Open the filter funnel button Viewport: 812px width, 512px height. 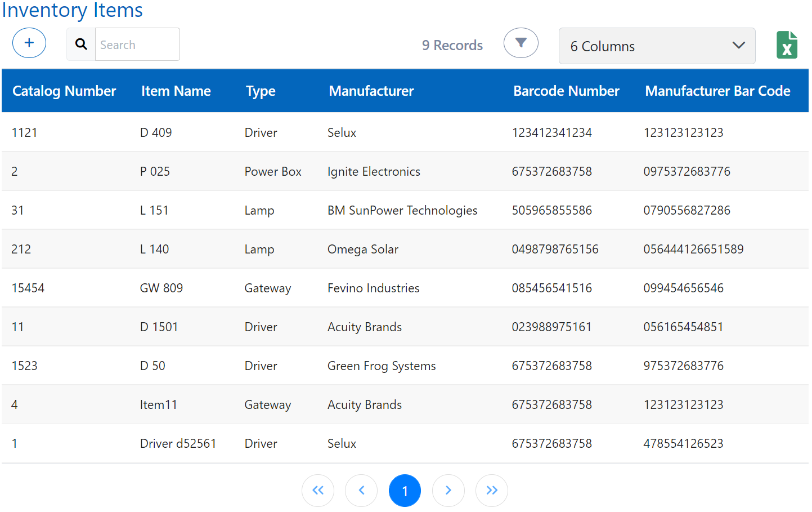pos(521,43)
